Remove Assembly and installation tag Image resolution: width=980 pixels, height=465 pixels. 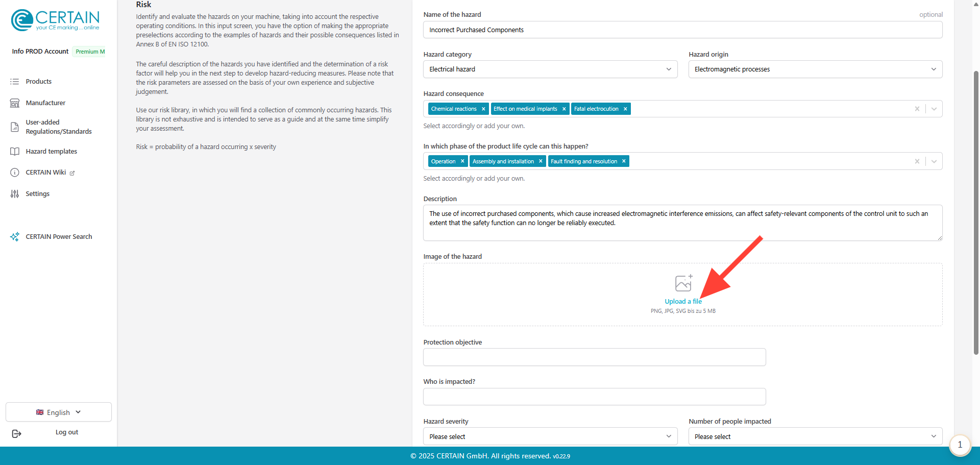(541, 161)
